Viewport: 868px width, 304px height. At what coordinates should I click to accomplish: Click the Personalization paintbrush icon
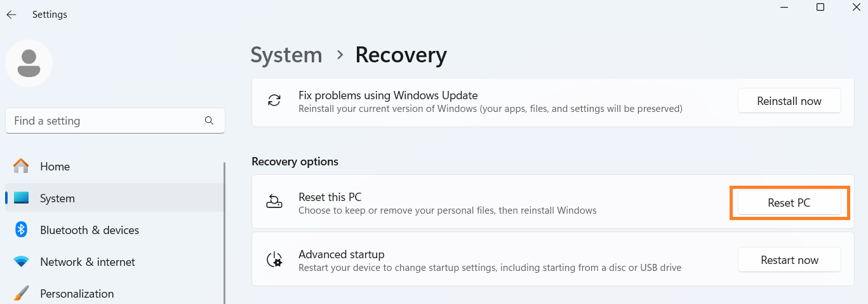21,294
